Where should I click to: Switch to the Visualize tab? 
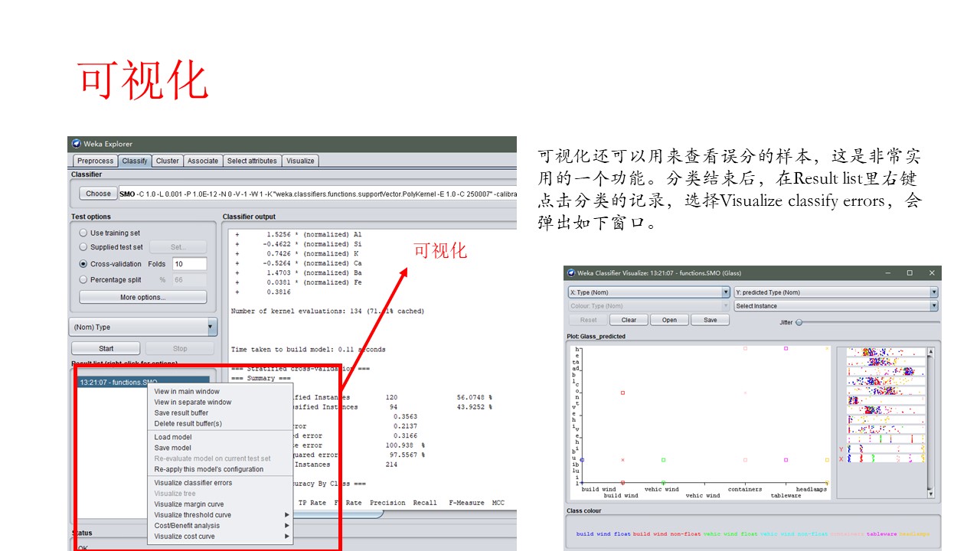[300, 161]
